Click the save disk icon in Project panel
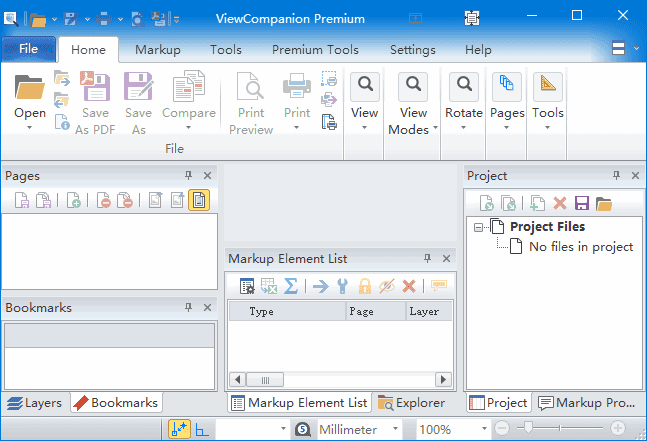Viewport: 647px width, 441px height. [581, 203]
